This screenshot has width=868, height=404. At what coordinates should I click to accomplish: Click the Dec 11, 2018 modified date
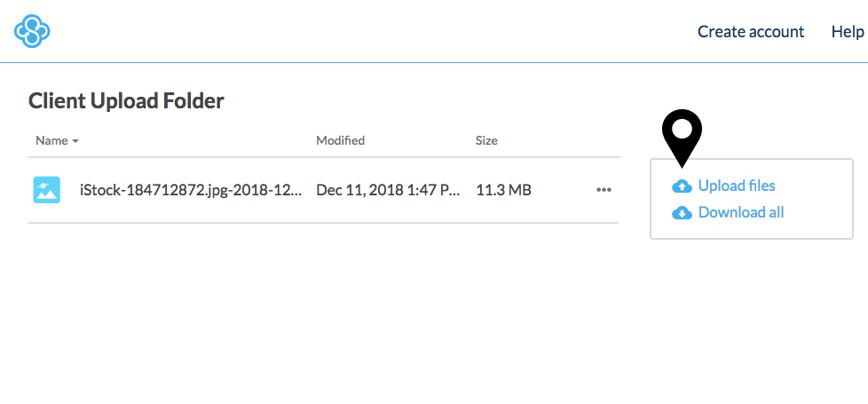click(x=387, y=189)
